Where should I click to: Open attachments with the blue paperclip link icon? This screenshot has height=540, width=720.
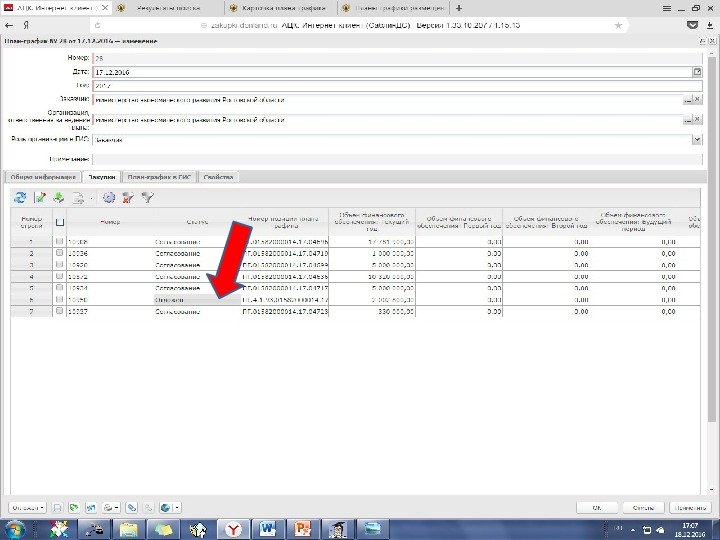[x=131, y=507]
